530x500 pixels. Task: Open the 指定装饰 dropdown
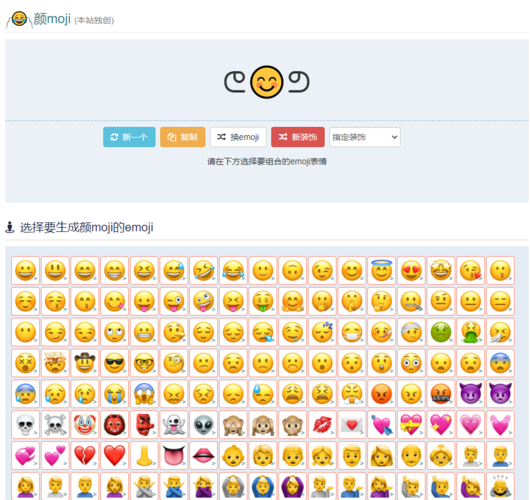365,137
